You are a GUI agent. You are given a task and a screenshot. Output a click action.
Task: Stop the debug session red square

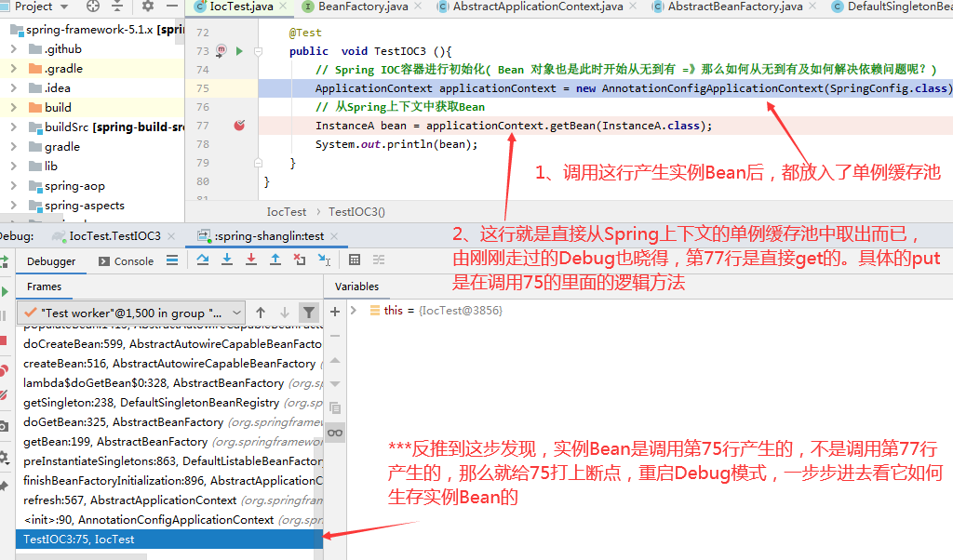click(3, 340)
